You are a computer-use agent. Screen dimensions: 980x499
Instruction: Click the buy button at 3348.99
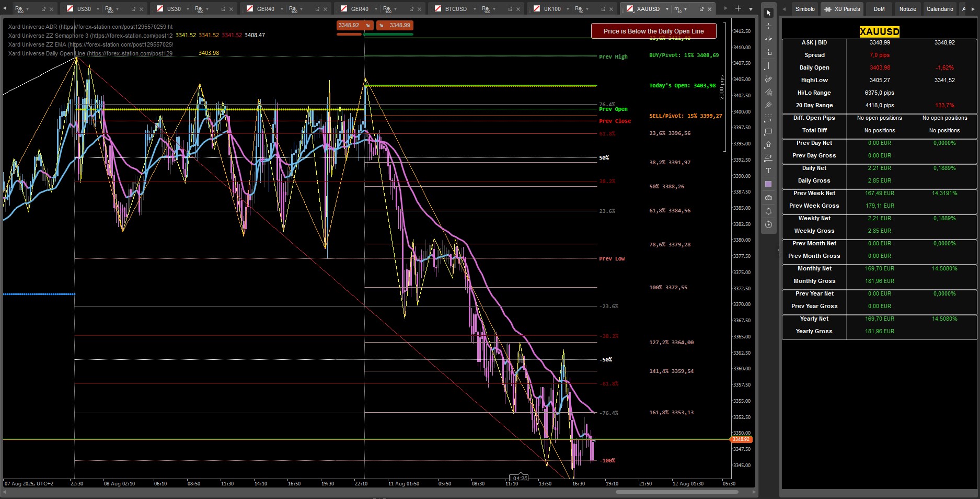395,25
